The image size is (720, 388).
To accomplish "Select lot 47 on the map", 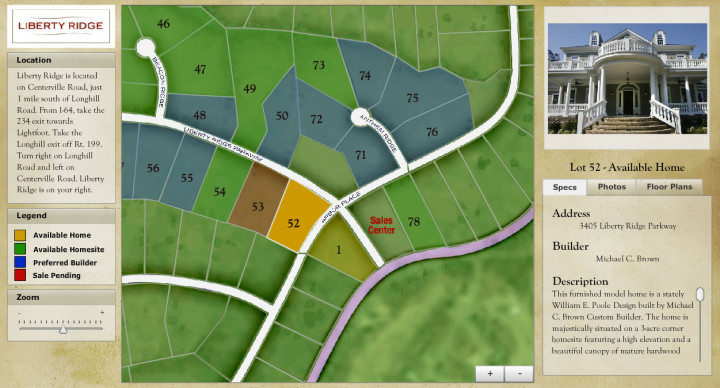I will click(200, 69).
